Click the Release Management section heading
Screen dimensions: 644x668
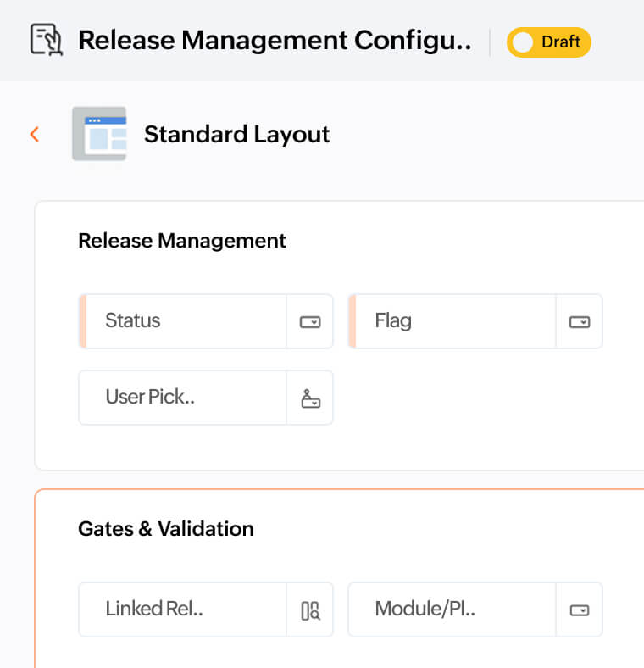[x=182, y=241]
